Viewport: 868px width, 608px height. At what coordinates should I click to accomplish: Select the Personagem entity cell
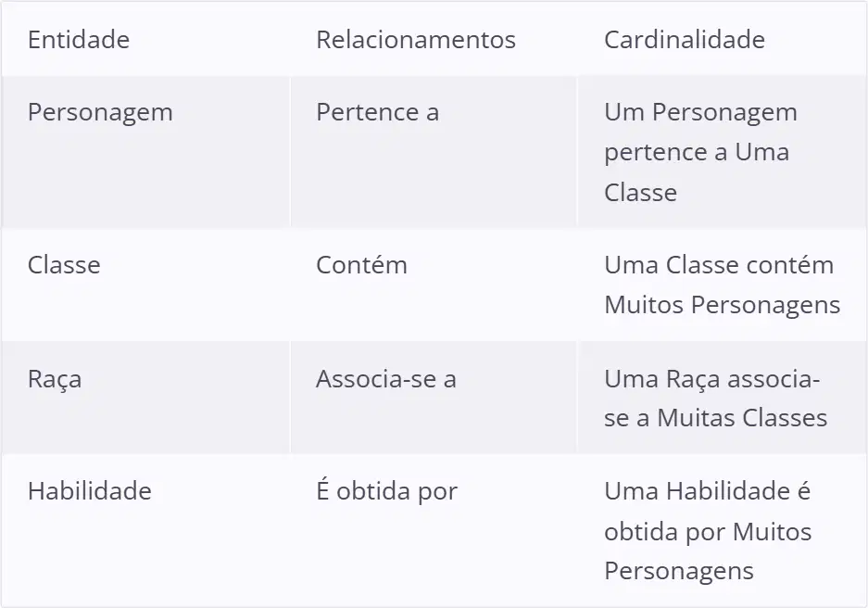pyautogui.click(x=145, y=152)
